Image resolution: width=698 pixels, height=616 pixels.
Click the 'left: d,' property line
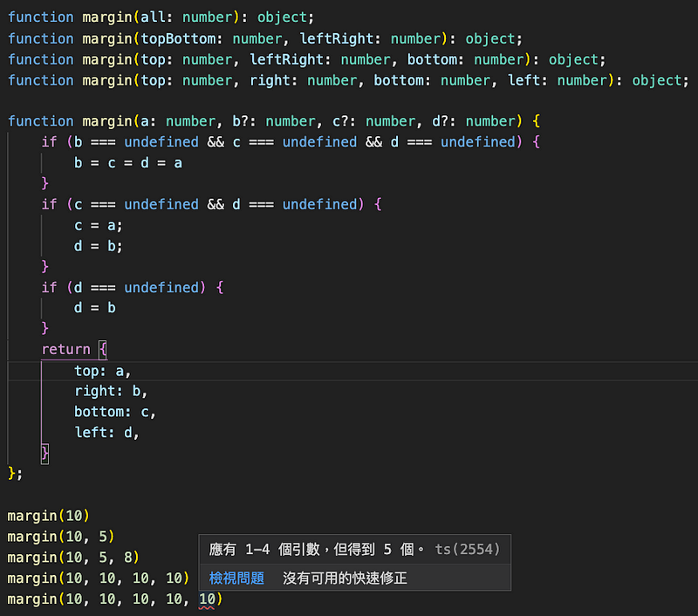tap(106, 433)
